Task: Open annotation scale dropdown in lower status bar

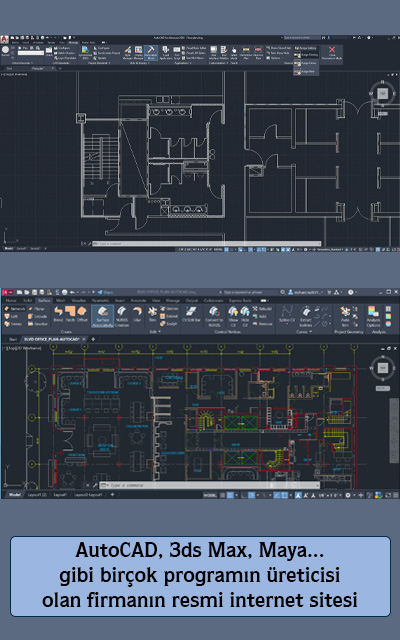Action: point(331,495)
